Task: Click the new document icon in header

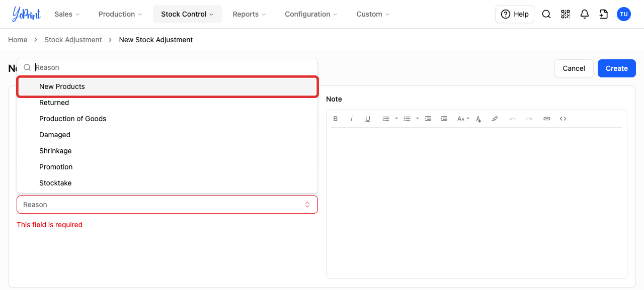Action: (x=604, y=14)
